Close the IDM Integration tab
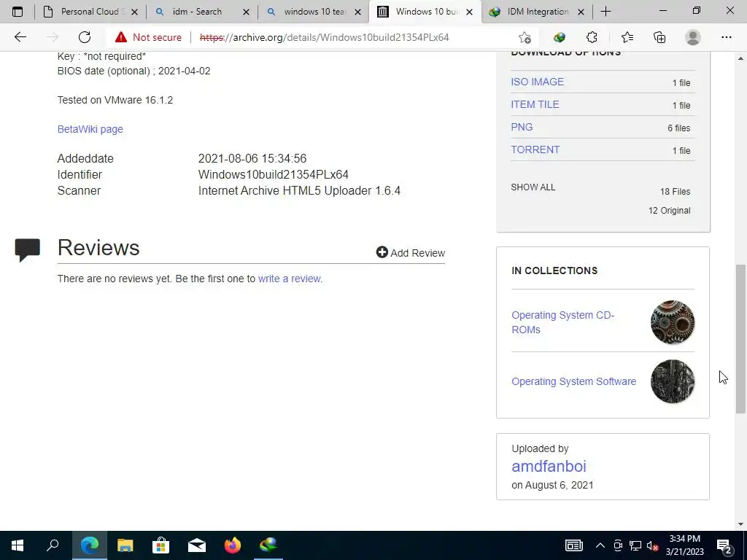This screenshot has height=560, width=747. 581,12
